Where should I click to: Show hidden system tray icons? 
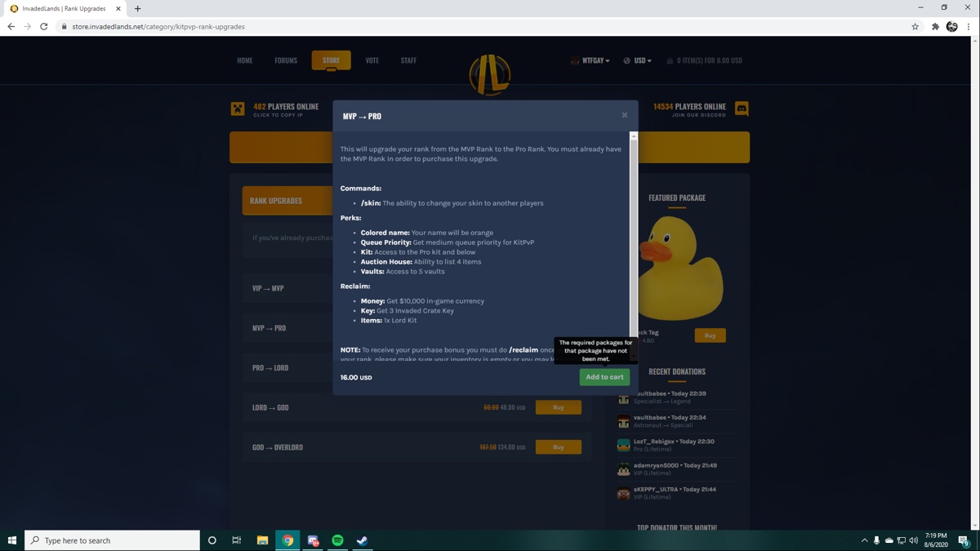coord(864,540)
